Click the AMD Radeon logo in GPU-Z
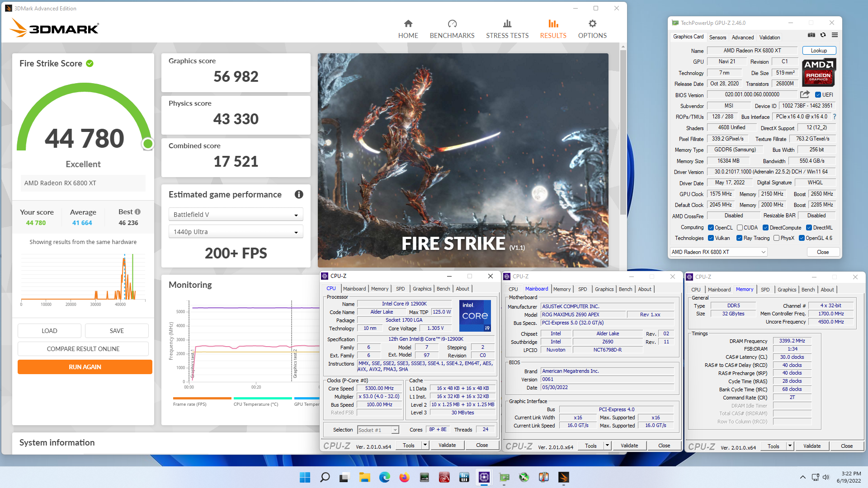868x488 pixels. point(819,72)
